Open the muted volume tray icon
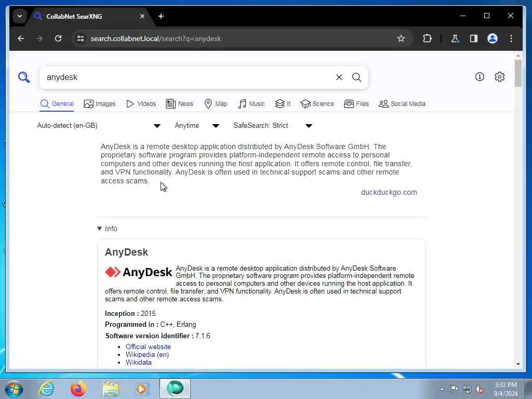This screenshot has height=399, width=532. click(480, 389)
